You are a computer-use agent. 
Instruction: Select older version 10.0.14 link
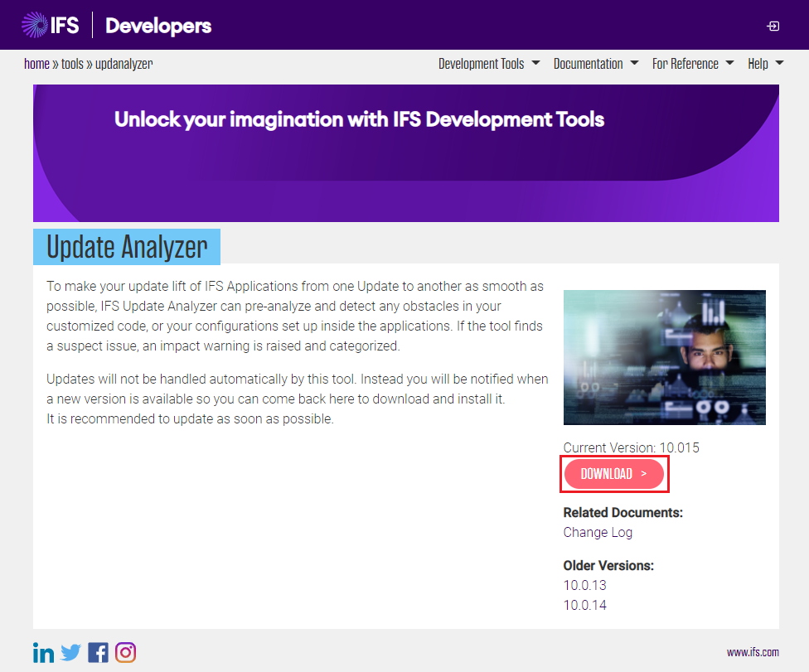(x=584, y=606)
